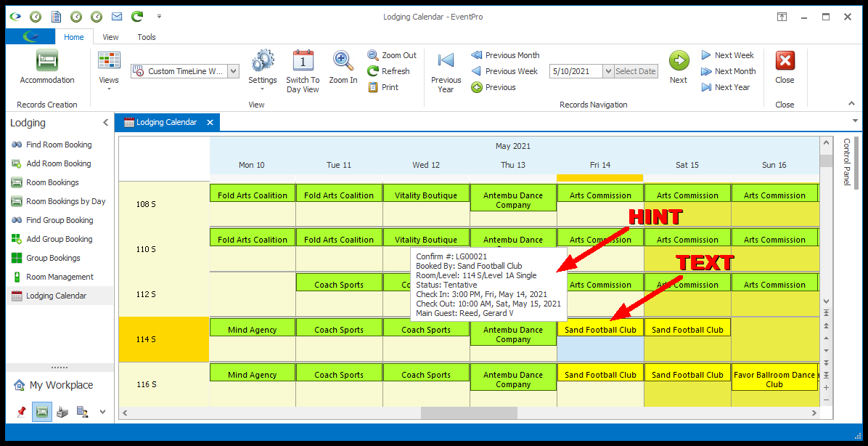Click the building with person module icon

click(x=83, y=412)
